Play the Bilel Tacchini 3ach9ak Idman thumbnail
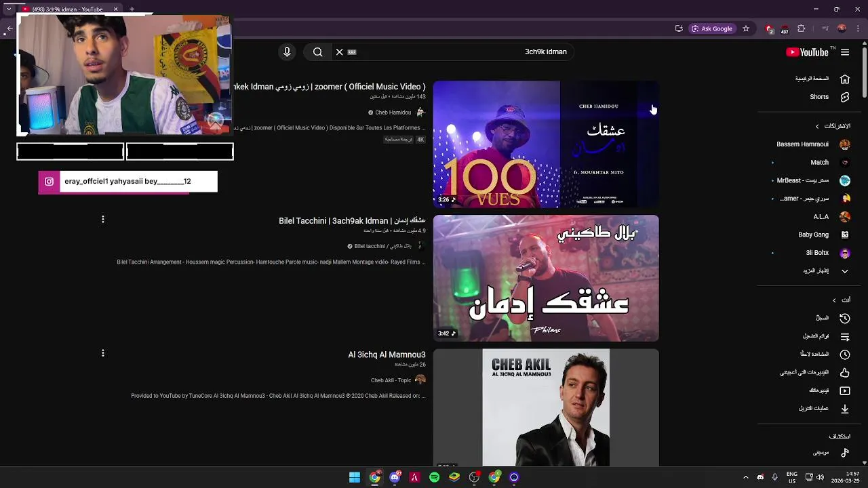868x488 pixels. pyautogui.click(x=546, y=278)
